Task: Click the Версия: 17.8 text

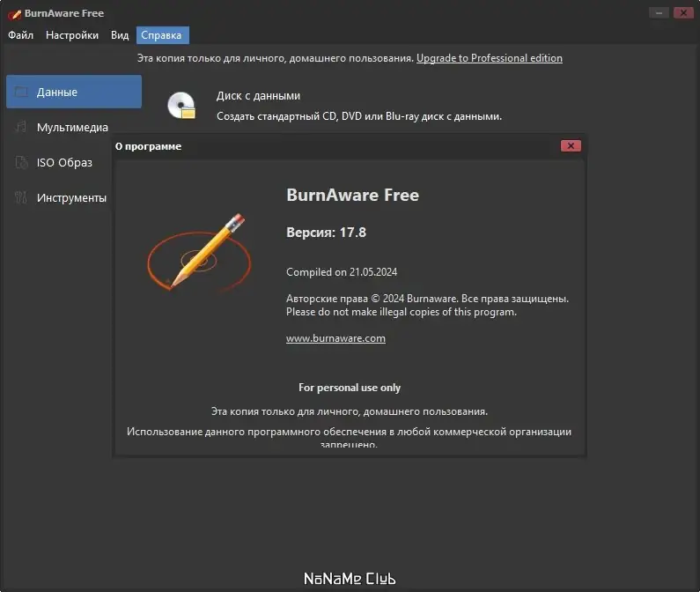Action: 326,233
